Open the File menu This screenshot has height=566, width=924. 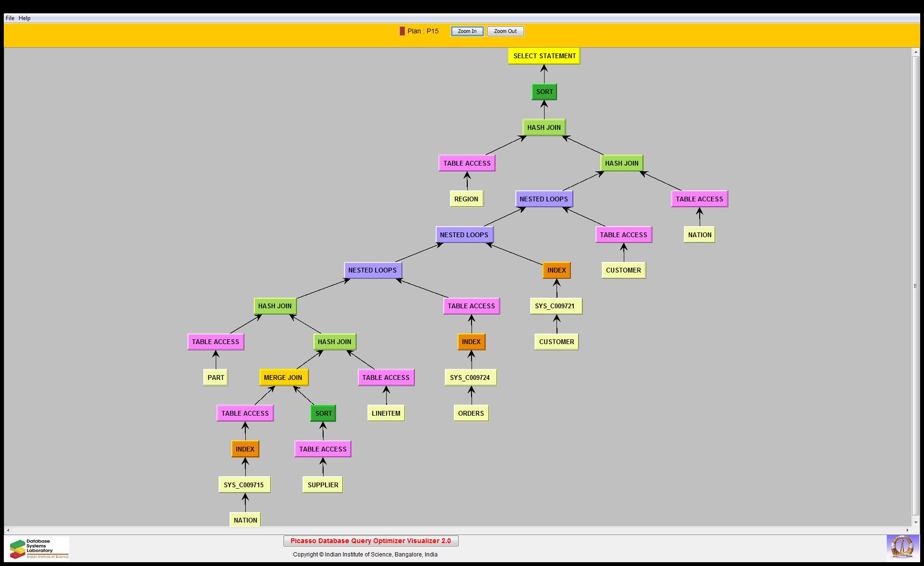(10, 18)
